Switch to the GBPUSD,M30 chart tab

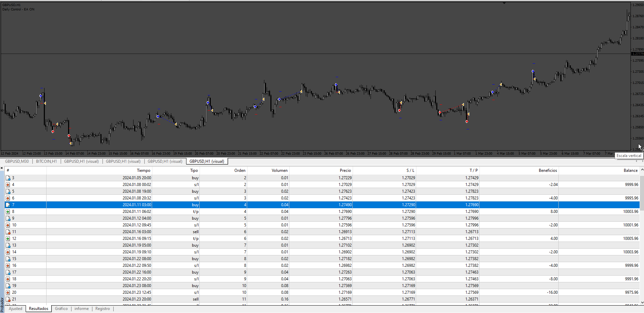click(x=17, y=161)
